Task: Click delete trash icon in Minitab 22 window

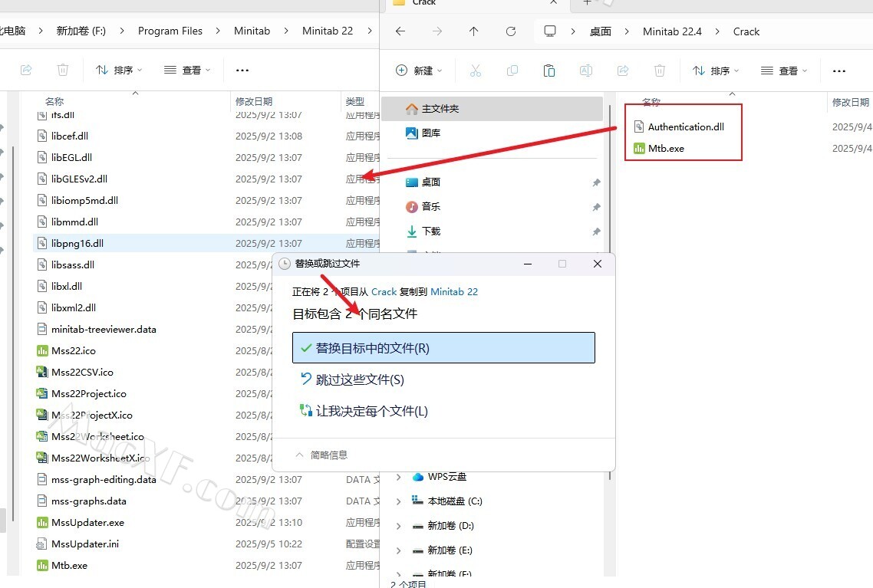Action: click(63, 70)
